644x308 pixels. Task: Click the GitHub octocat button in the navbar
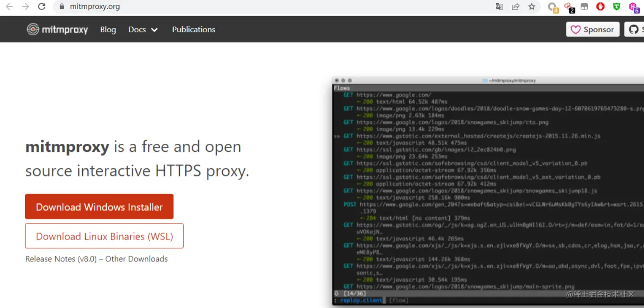[634, 29]
